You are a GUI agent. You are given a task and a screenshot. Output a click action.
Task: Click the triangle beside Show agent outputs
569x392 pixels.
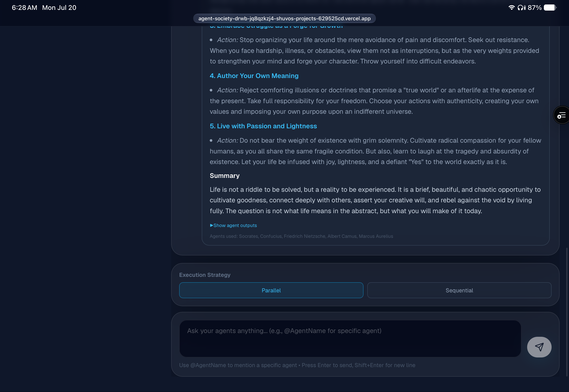(211, 225)
